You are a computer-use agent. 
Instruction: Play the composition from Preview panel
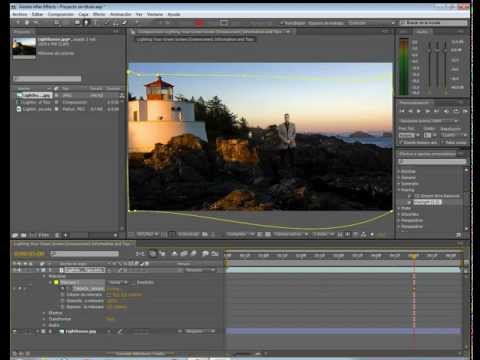pyautogui.click(x=419, y=111)
